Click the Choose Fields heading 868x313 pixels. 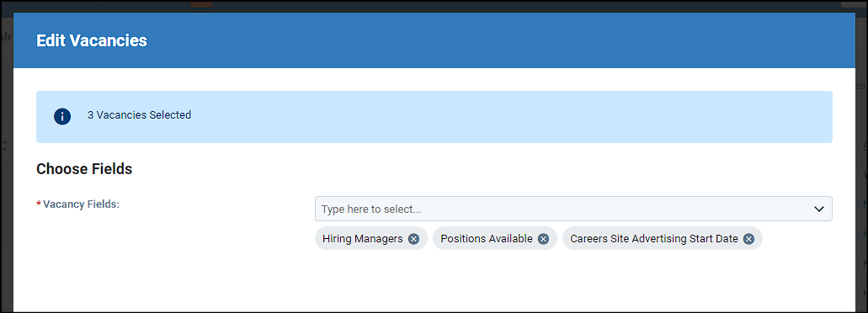tap(84, 169)
